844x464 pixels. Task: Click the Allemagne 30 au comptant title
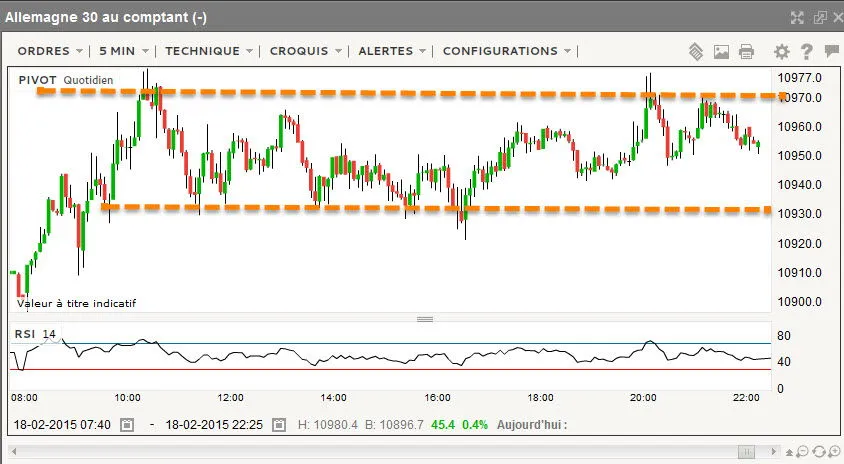coord(106,17)
